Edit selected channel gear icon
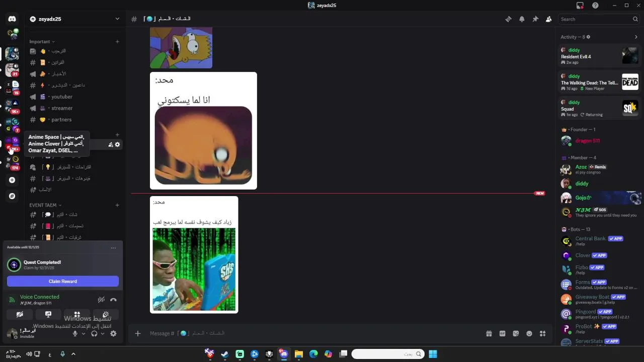Viewport: 644px width, 362px height. tap(118, 145)
